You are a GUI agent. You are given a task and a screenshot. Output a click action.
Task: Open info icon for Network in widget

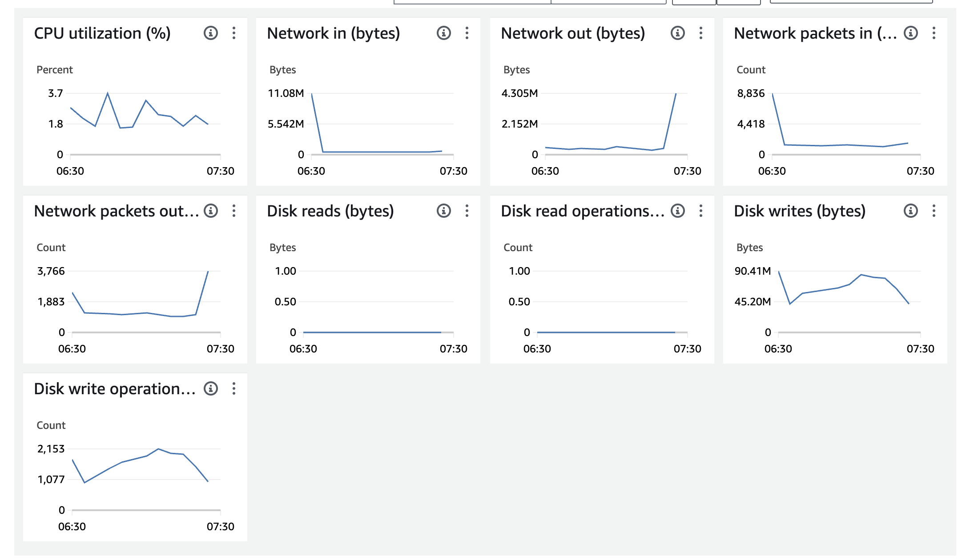[443, 33]
